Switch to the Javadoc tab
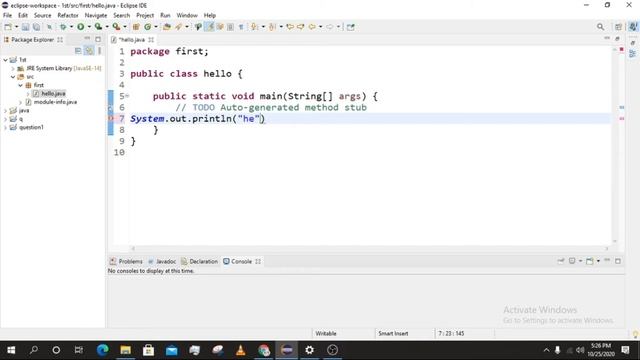Viewport: 640px width, 360px height. pos(162,261)
